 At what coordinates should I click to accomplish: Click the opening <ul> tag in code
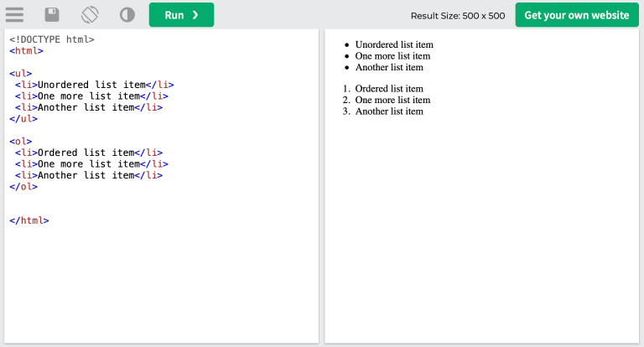pos(23,73)
